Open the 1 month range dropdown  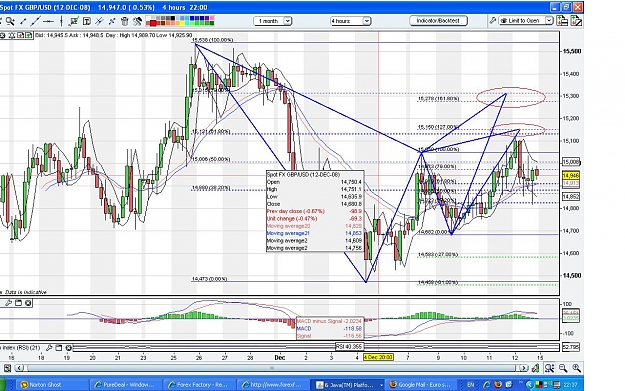coord(273,21)
